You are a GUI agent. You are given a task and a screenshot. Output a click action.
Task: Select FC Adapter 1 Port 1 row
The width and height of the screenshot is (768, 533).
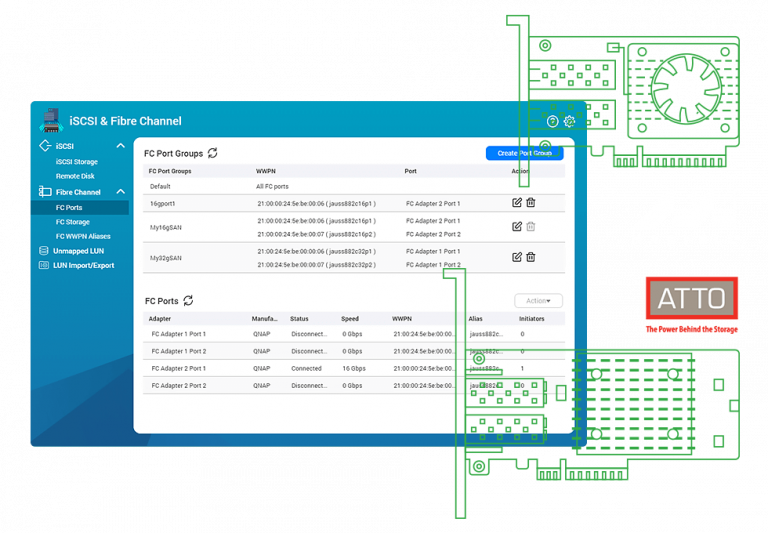coord(354,334)
